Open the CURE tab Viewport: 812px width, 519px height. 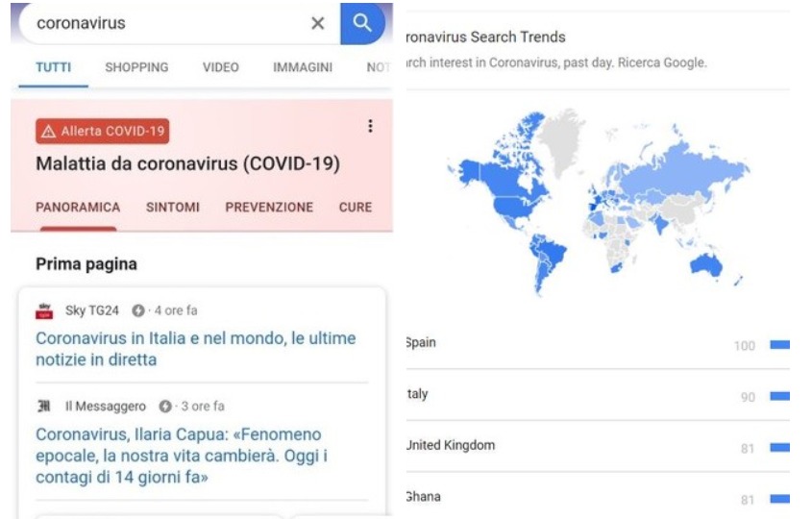tap(356, 208)
